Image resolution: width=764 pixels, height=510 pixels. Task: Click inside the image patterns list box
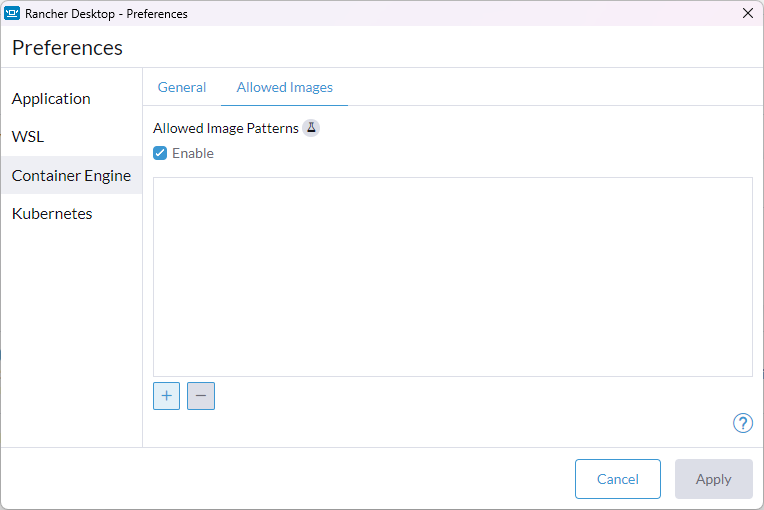[x=453, y=277]
